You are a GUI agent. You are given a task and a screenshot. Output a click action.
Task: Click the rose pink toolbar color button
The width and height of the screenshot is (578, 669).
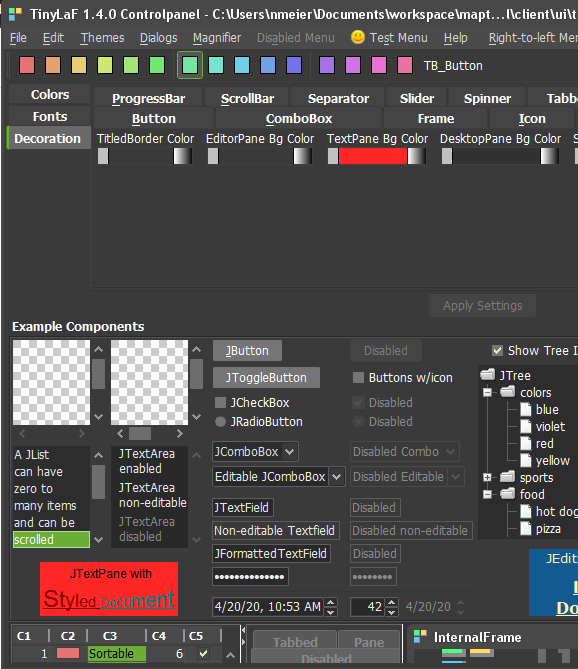(405, 65)
